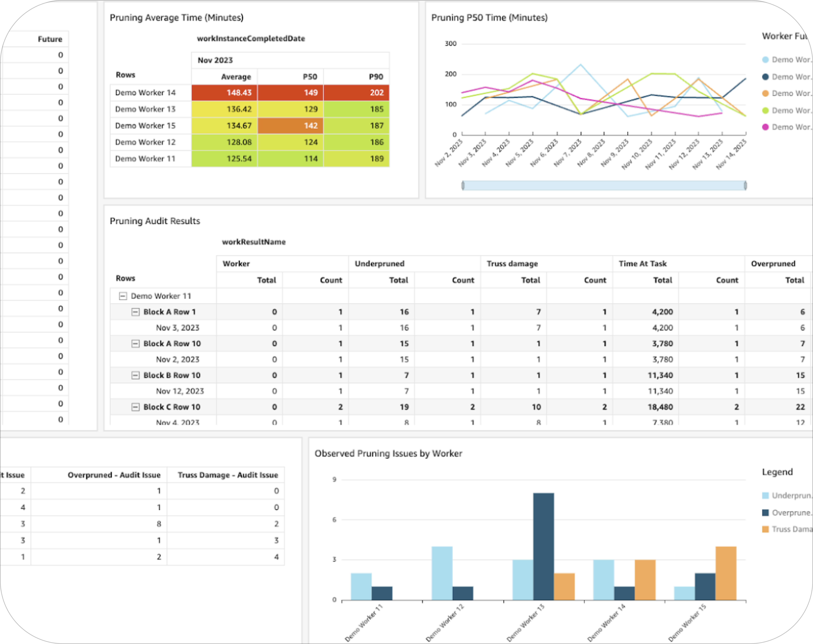Click Pruning P50 Time (Minutes) title
This screenshot has width=813, height=644.
(489, 17)
